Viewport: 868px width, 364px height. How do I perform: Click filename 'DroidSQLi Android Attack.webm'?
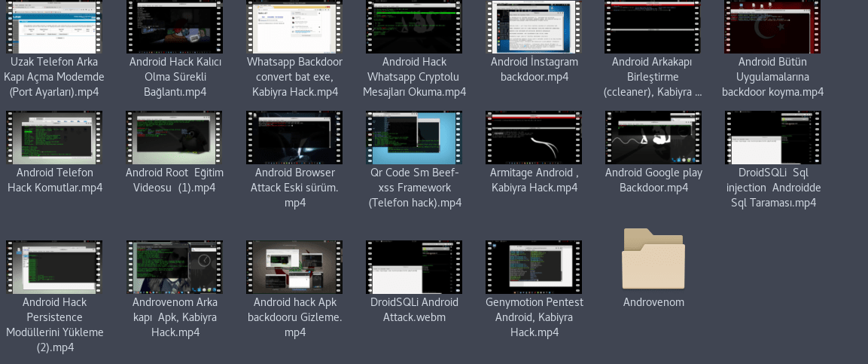[414, 310]
